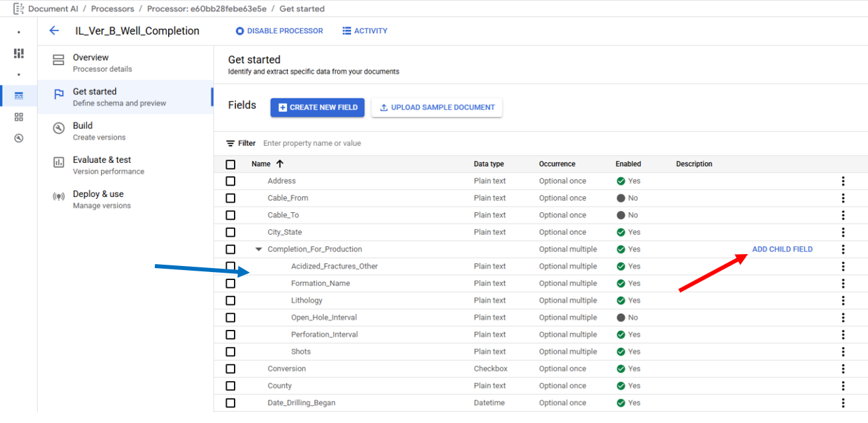The height and width of the screenshot is (423, 868).
Task: Open the bottom circular icon in left rail
Action: pos(19,138)
